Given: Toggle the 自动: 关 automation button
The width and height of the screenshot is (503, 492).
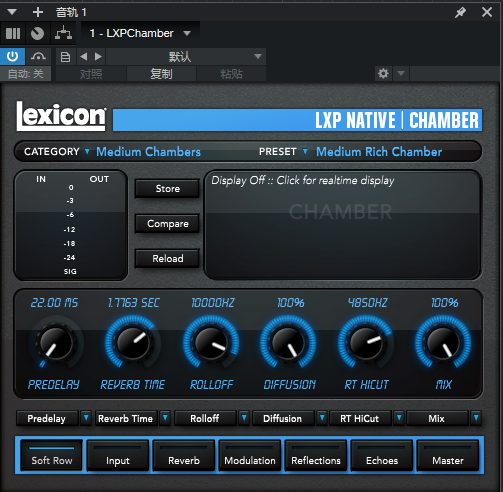Looking at the screenshot, I should 26,74.
